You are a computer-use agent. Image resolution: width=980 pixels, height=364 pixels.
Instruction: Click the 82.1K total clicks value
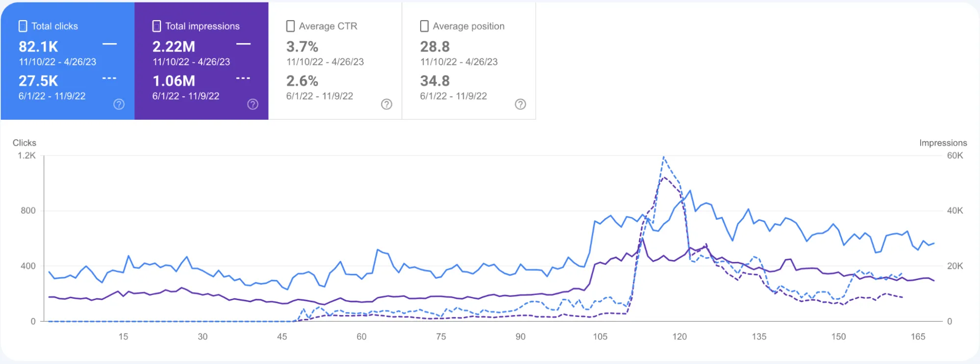[x=38, y=47]
